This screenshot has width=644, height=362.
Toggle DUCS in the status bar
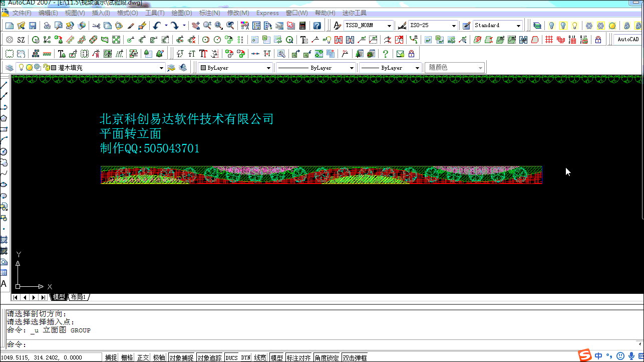point(231,357)
